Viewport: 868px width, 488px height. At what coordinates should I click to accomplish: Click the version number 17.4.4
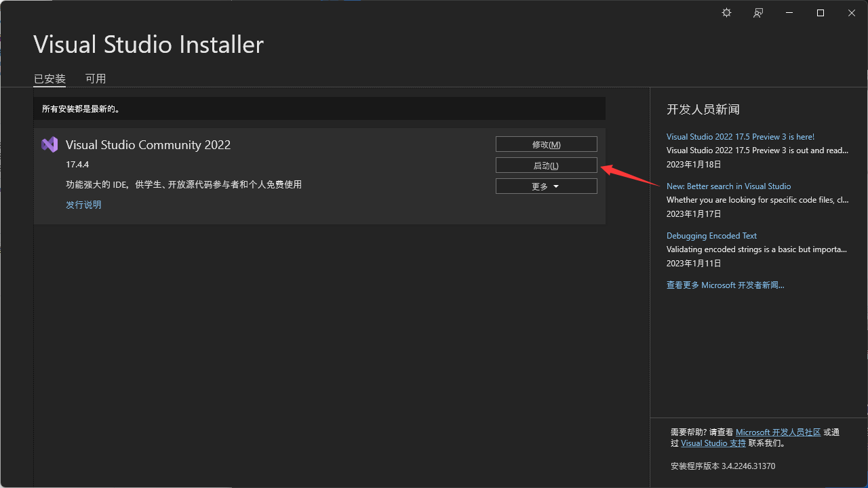tap(77, 165)
